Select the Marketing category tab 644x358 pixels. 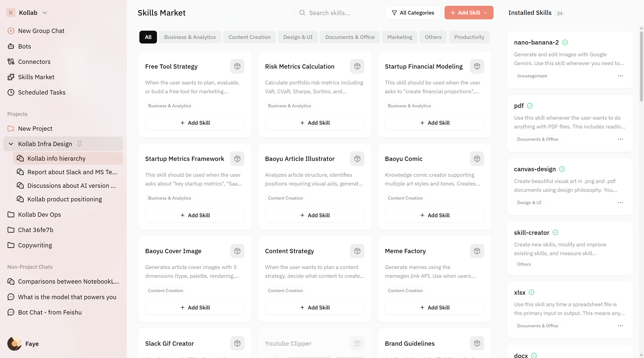click(x=399, y=37)
